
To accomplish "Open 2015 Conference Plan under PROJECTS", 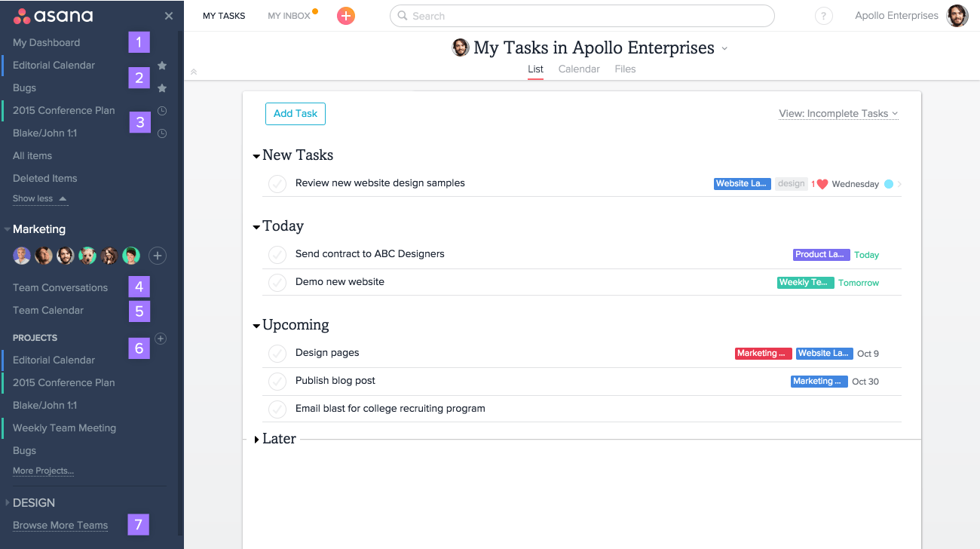I will 64,383.
